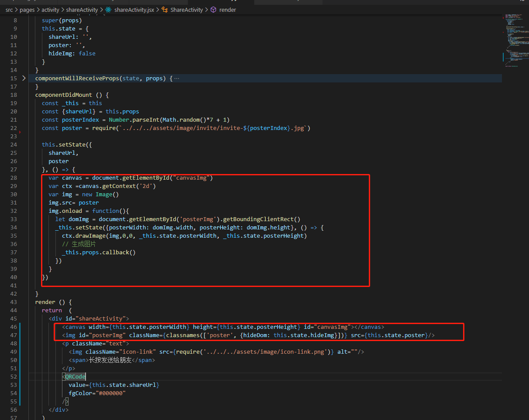Image resolution: width=529 pixels, height=420 pixels.
Task: Click the render breadcrumb item
Action: (227, 10)
